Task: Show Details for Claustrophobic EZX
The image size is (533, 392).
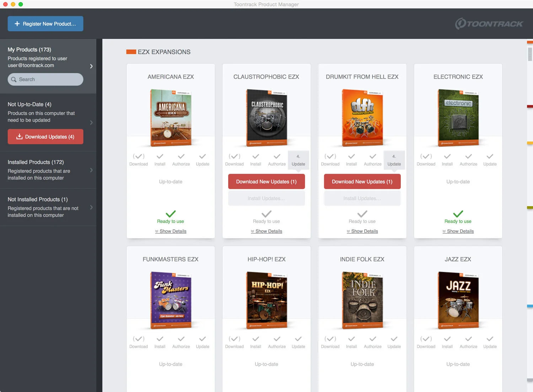Action: point(266,231)
